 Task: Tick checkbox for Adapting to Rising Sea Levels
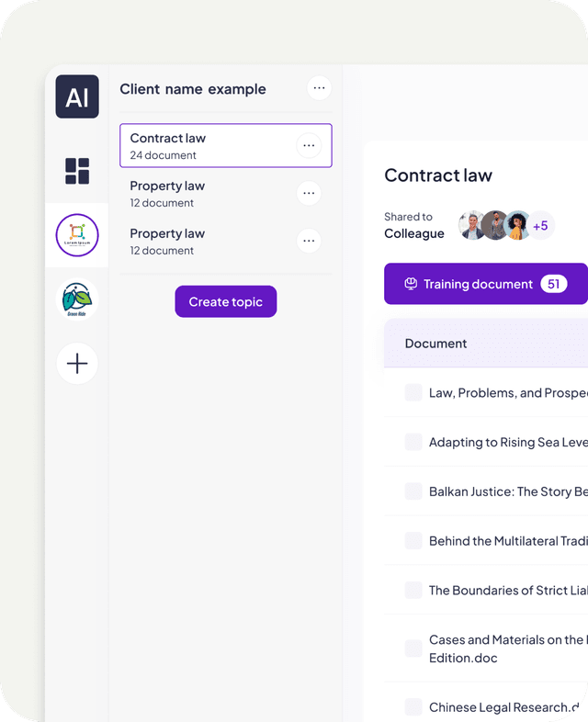413,442
